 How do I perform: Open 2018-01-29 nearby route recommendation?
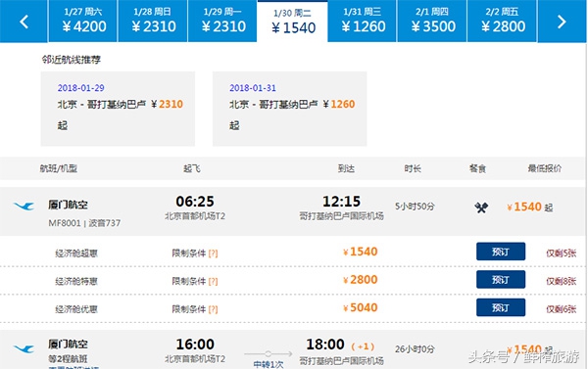click(x=118, y=109)
